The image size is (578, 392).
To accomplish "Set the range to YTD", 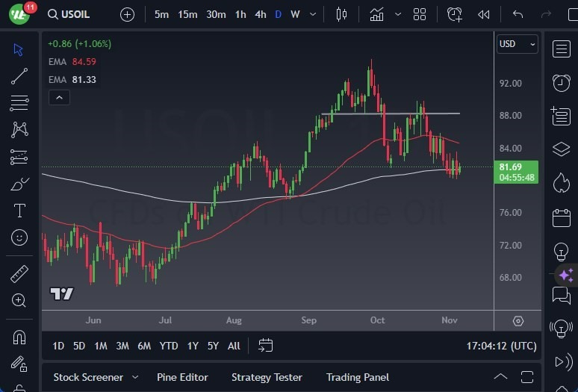I will pyautogui.click(x=169, y=346).
